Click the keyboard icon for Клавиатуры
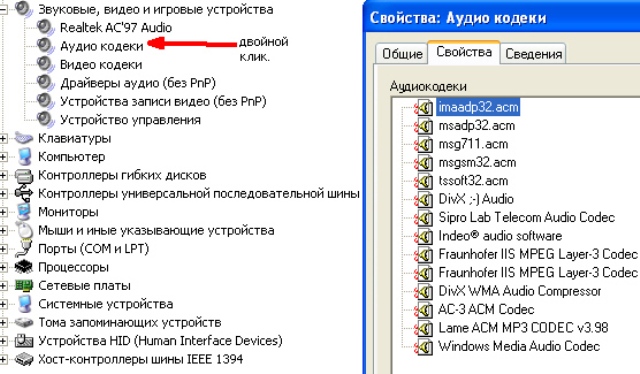Image resolution: width=640 pixels, height=374 pixels. click(24, 138)
